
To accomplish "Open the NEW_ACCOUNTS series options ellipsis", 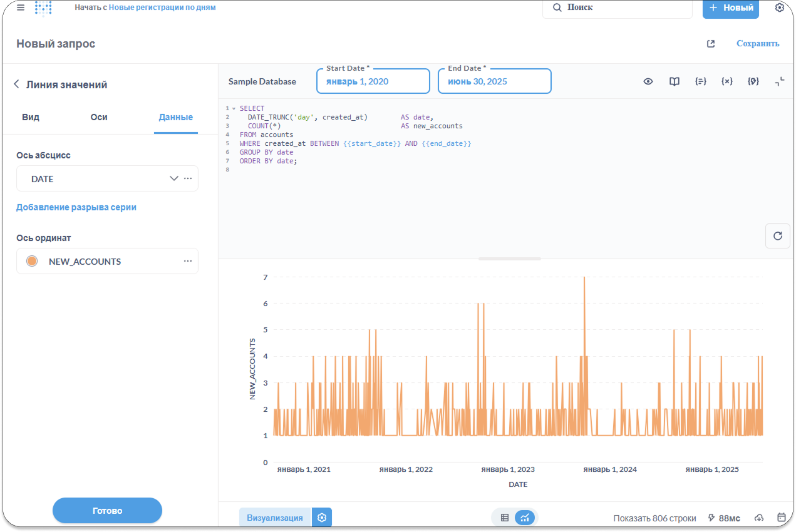I will (188, 261).
